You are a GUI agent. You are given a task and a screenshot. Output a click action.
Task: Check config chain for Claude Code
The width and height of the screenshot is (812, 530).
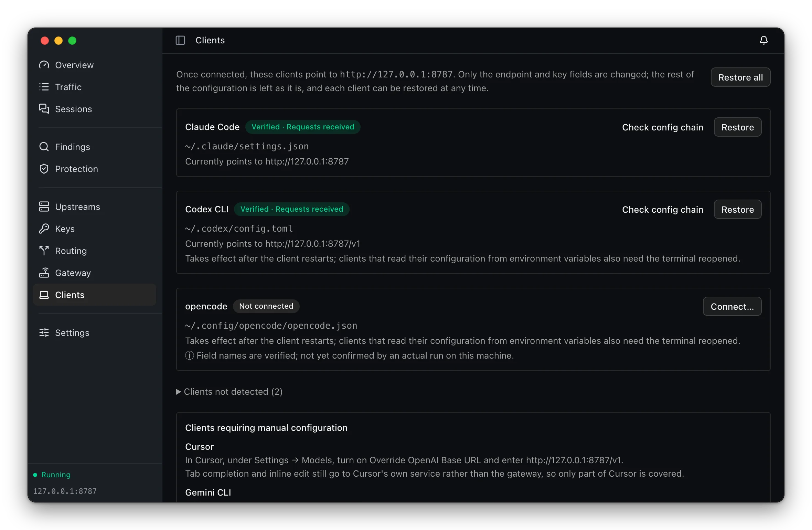pyautogui.click(x=663, y=127)
